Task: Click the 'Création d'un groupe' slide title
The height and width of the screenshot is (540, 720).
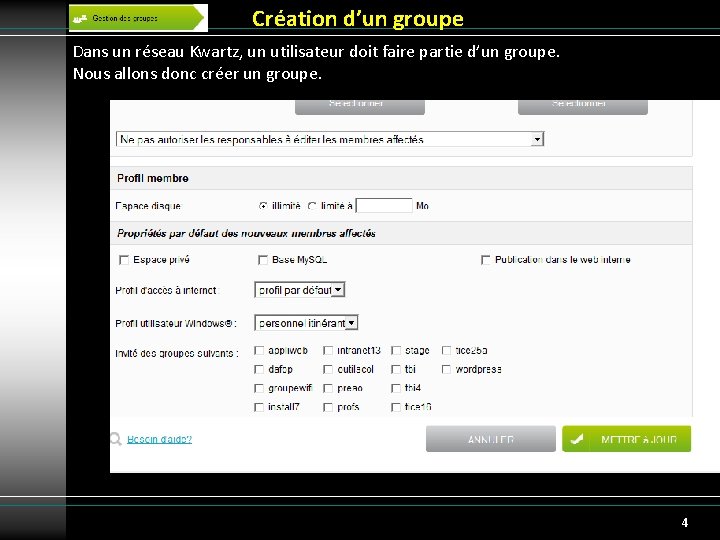Action: pos(358,19)
